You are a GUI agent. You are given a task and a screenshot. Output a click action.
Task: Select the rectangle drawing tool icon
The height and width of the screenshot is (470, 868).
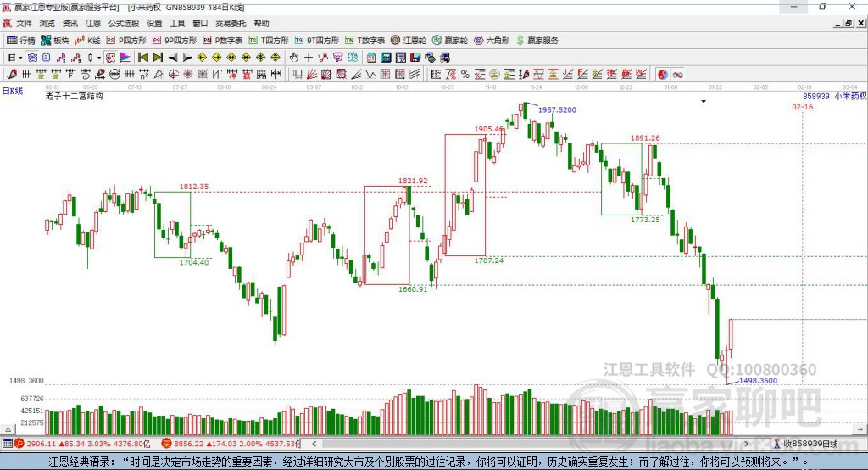click(x=298, y=74)
